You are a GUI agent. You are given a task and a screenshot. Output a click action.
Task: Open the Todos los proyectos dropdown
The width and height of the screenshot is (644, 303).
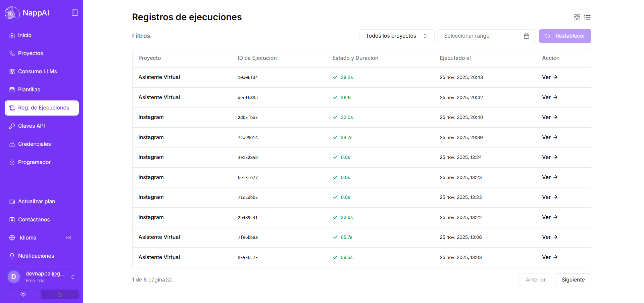pyautogui.click(x=396, y=36)
